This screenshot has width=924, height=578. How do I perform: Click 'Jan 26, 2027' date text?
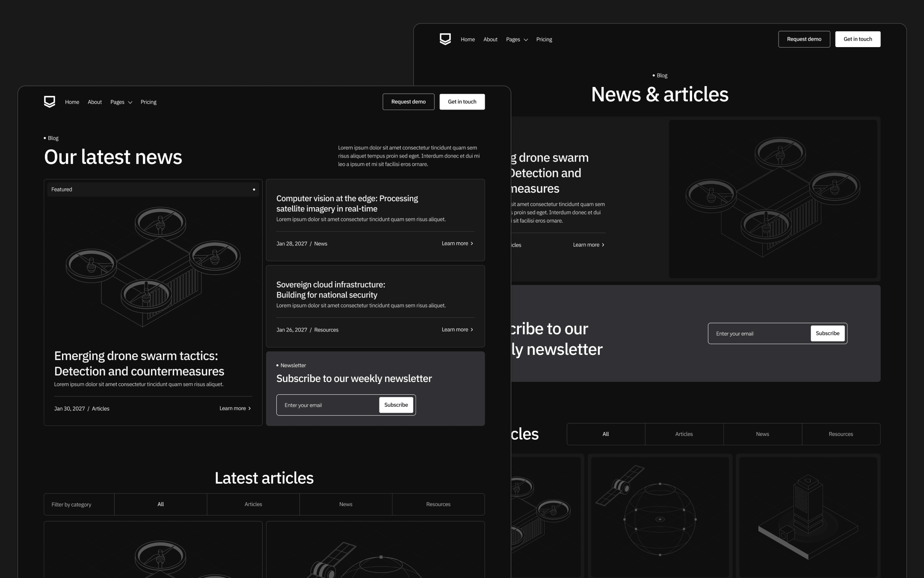(x=292, y=330)
